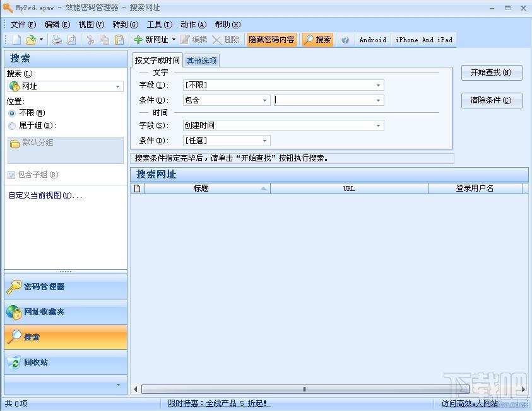Image resolution: width=532 pixels, height=411 pixels.
Task: Switch to 其他选项 tab
Action: click(x=201, y=61)
